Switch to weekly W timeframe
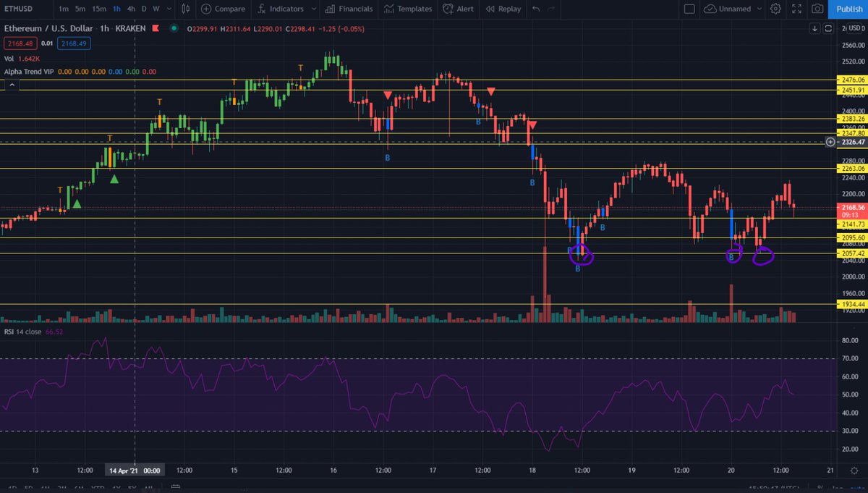Screen dimensions: 868x493 click(156, 9)
